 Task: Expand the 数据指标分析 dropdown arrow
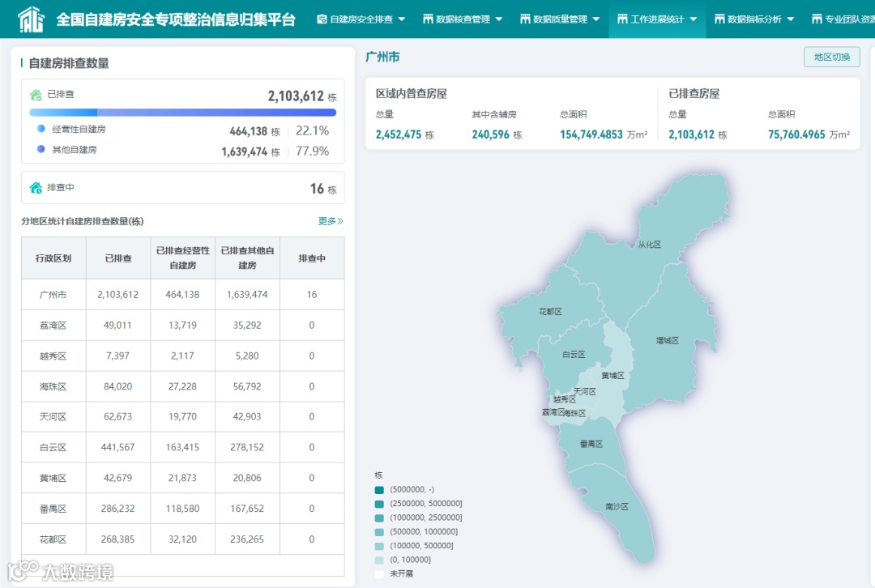pyautogui.click(x=791, y=19)
